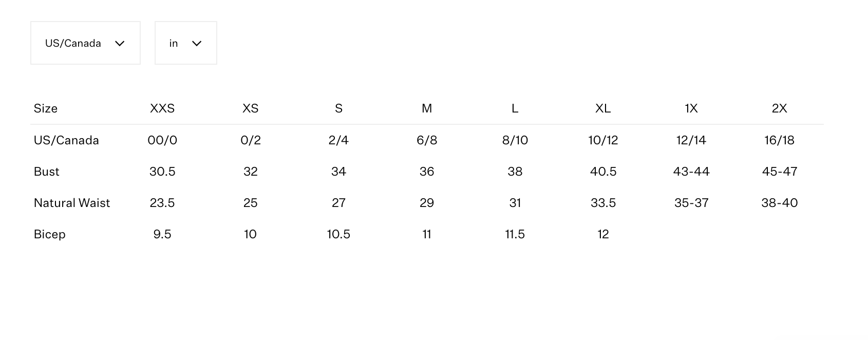Click the US/Canada row label in table
Viewport: 868px width, 340px height.
point(66,140)
